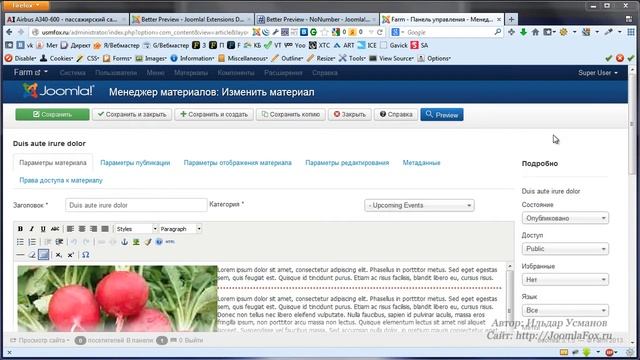Open the Избранные dropdown showing Нет

click(x=565, y=280)
